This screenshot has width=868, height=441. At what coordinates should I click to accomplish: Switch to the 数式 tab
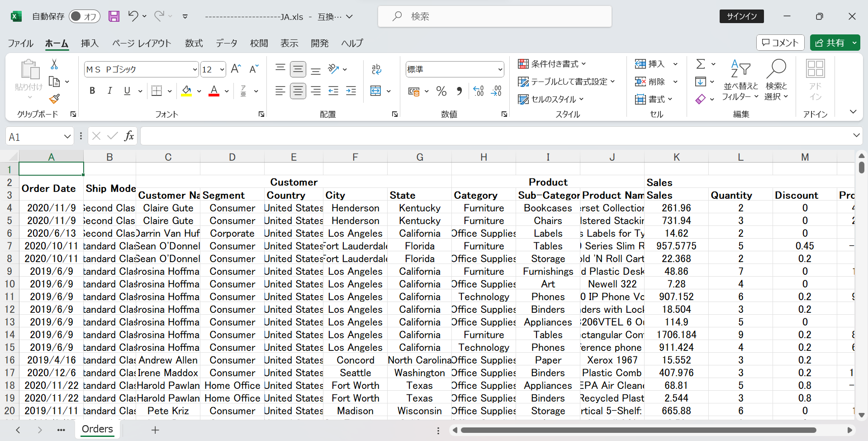194,43
